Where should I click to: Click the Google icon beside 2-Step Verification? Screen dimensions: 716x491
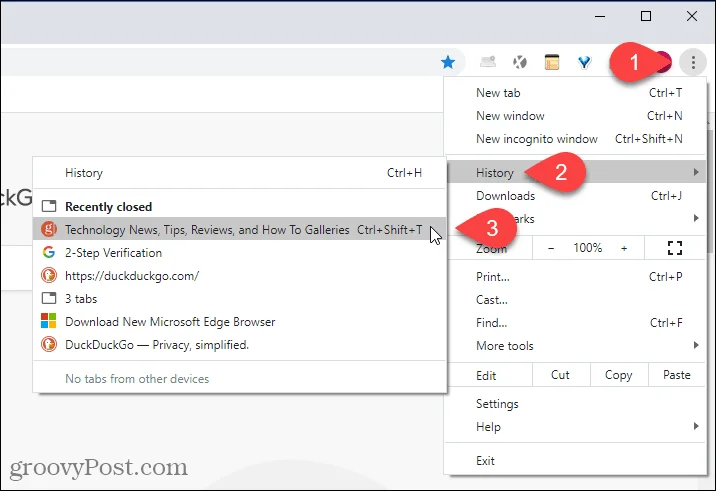pyautogui.click(x=49, y=252)
